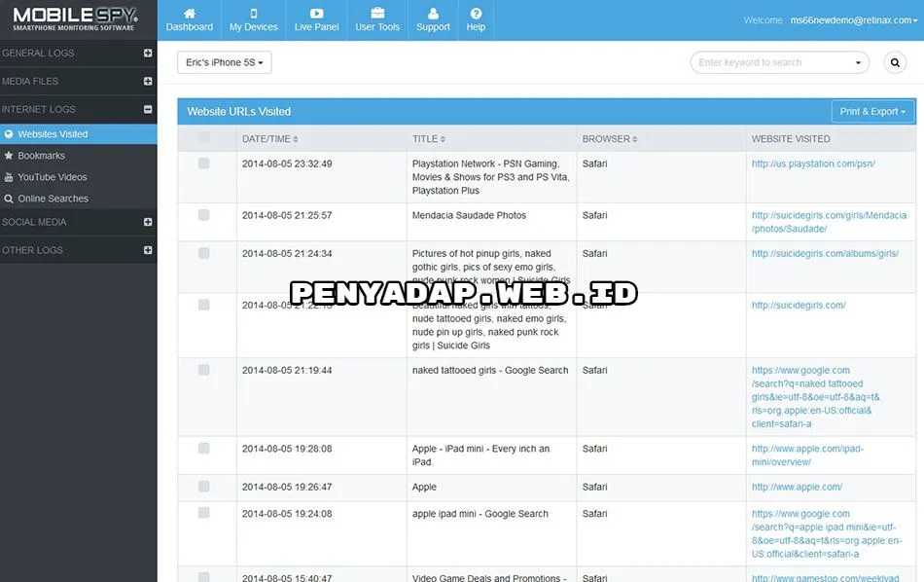Open the Print & Export dropdown

coord(872,112)
